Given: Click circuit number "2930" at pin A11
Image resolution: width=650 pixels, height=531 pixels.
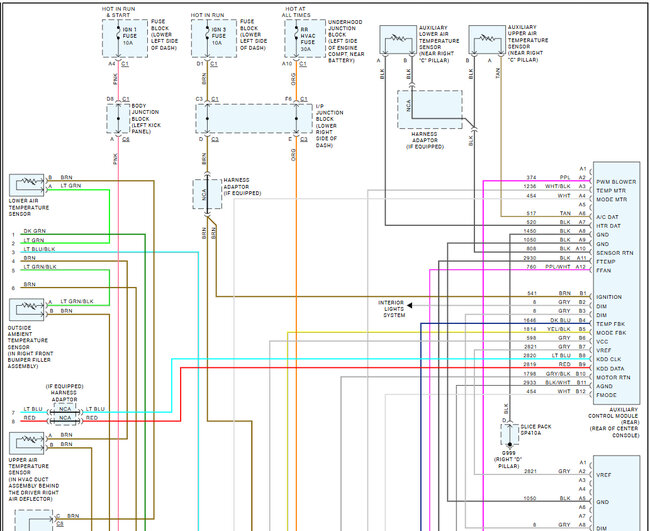Looking at the screenshot, I should pyautogui.click(x=529, y=258).
